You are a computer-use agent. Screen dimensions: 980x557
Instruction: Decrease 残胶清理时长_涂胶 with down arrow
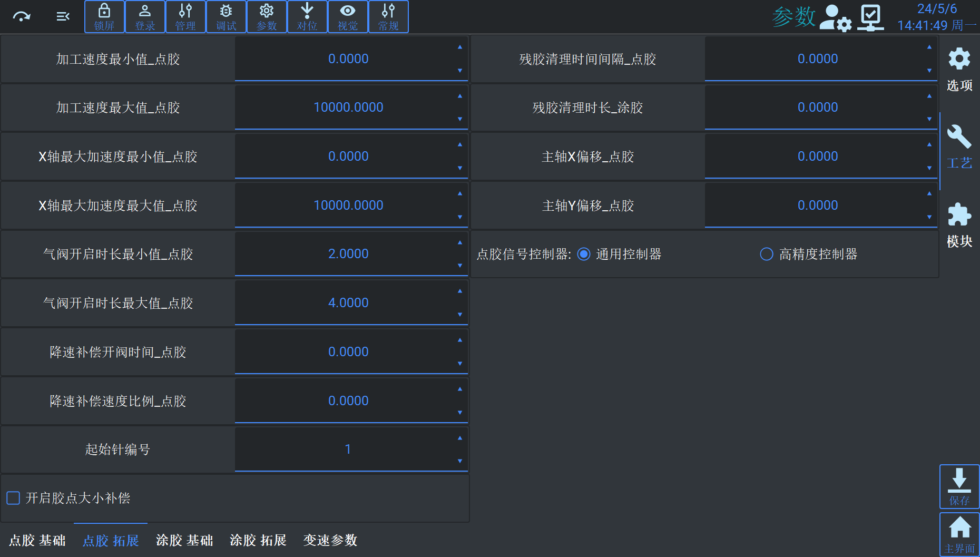[929, 119]
